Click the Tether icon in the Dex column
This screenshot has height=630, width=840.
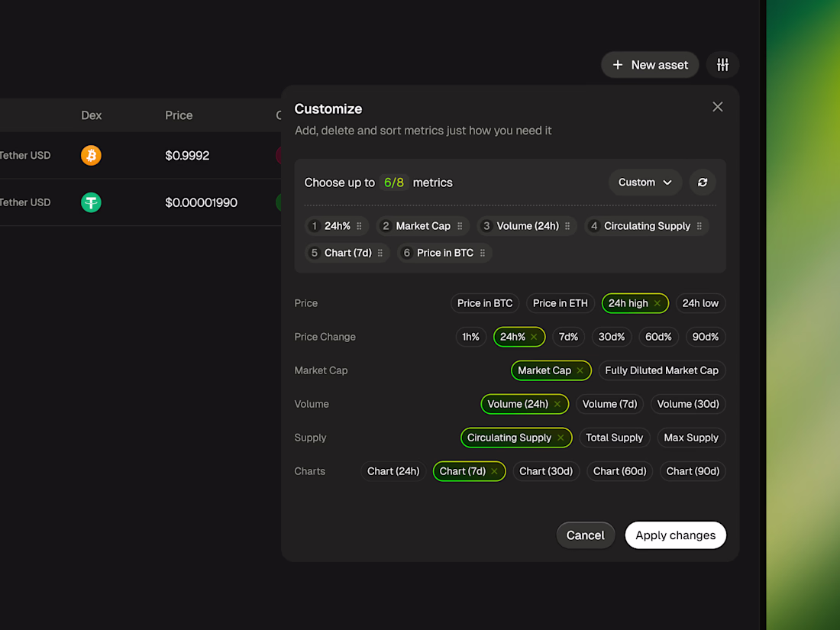click(91, 202)
